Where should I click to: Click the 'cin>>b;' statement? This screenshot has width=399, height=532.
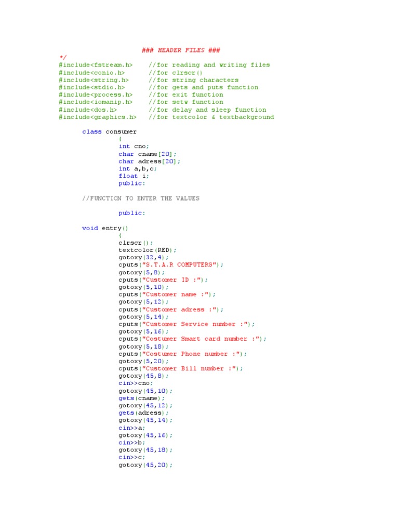[x=131, y=443]
